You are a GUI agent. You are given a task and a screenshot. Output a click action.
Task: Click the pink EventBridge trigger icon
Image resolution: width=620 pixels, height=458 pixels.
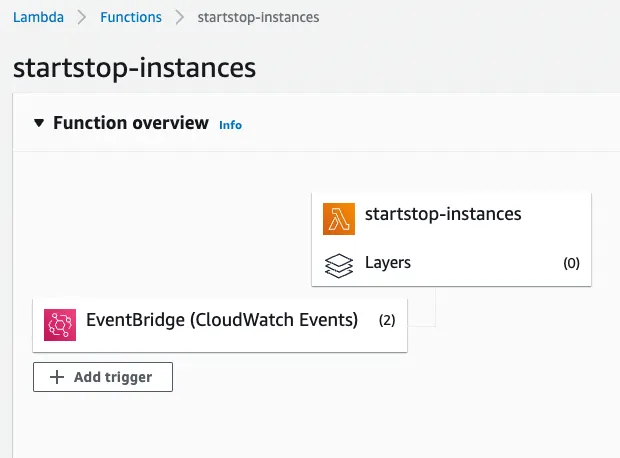(60, 325)
